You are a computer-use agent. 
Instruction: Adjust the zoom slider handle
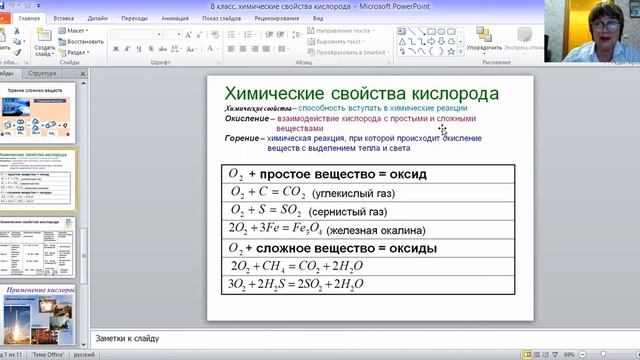click(603, 355)
